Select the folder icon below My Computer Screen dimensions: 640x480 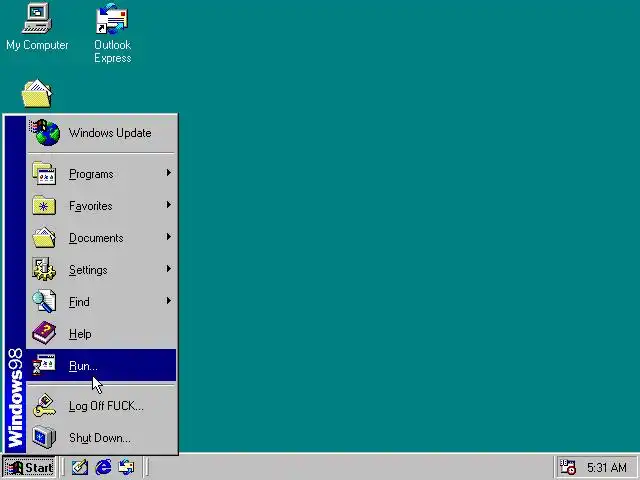tap(37, 94)
